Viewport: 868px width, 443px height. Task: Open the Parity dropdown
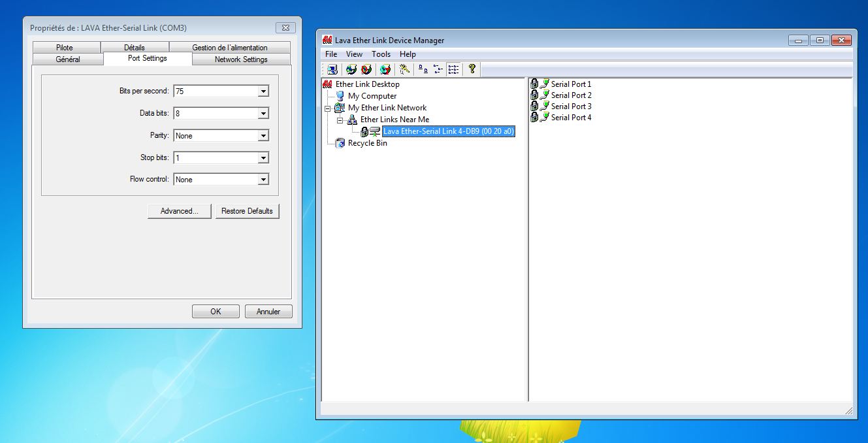pos(263,136)
